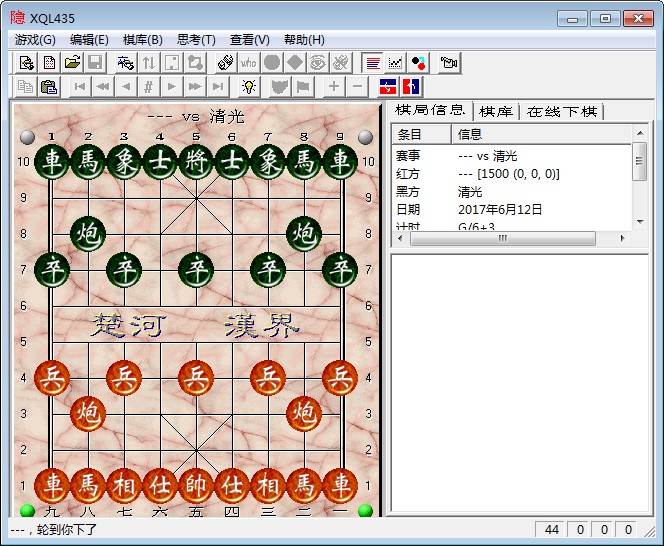The image size is (664, 546).
Task: Switch to the 棋库 tab
Action: click(x=496, y=112)
